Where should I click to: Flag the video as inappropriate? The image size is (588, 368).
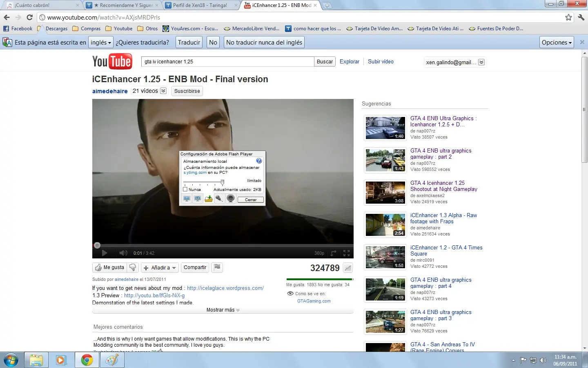tap(217, 267)
